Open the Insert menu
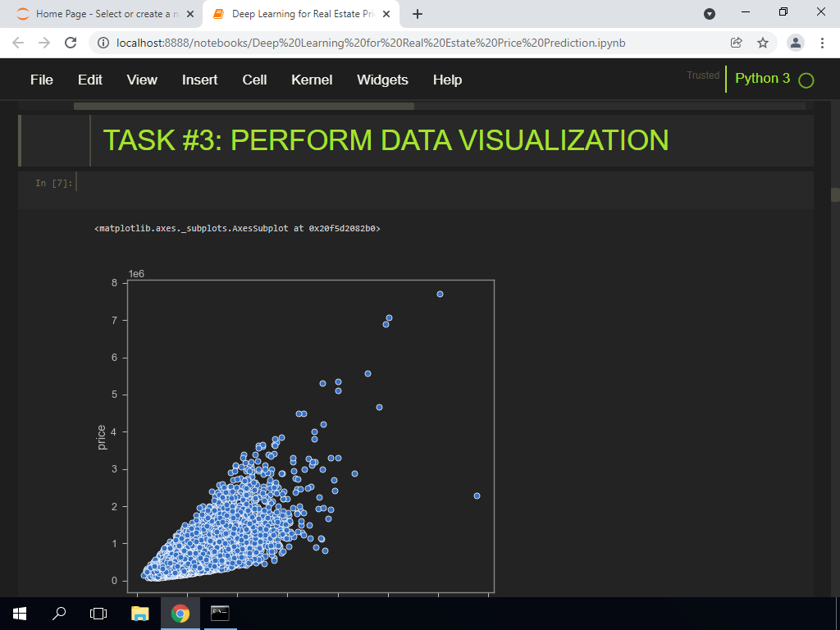The image size is (840, 630). 200,80
